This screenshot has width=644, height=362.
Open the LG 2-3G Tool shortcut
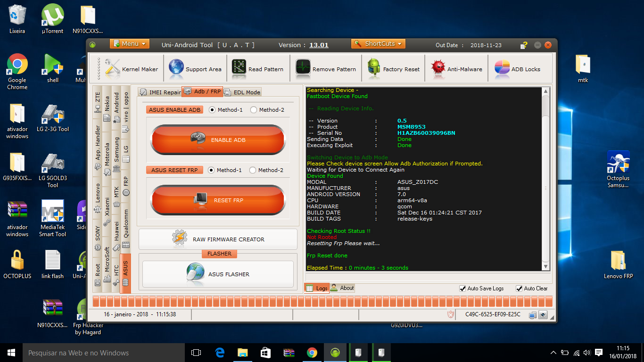53,118
